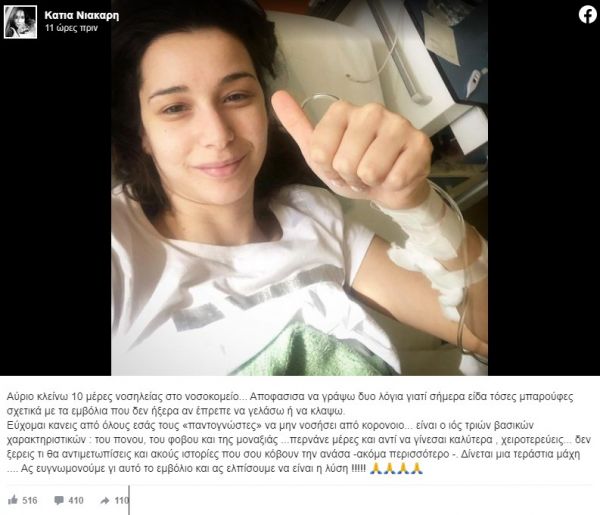View the 516 likes count
This screenshot has height=515, width=600.
click(x=30, y=500)
